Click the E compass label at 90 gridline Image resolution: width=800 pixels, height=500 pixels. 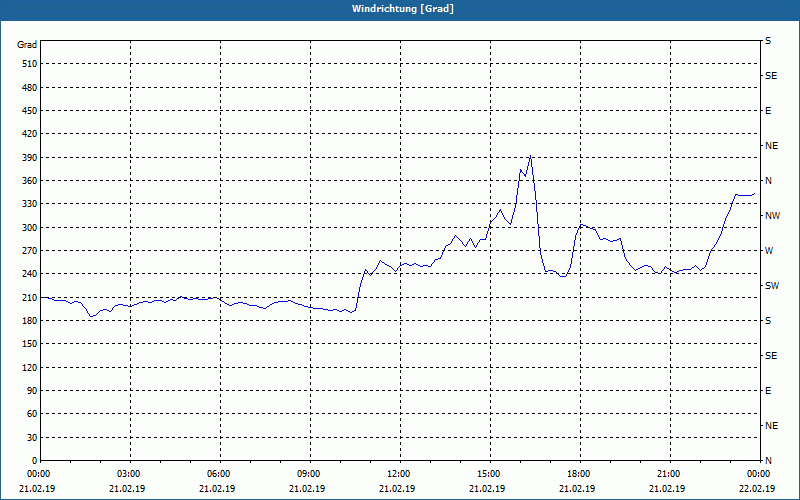click(x=768, y=391)
